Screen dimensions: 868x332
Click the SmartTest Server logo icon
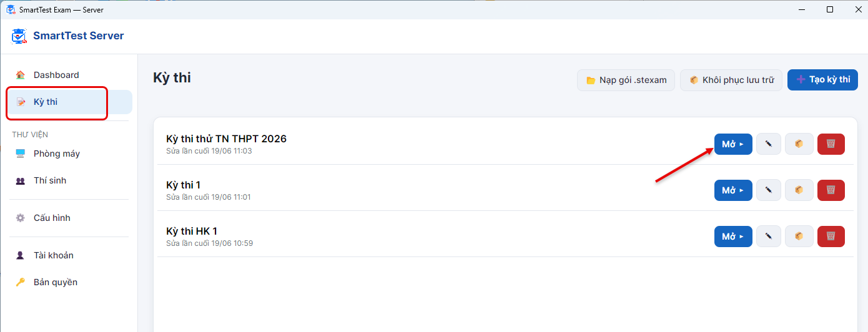[x=19, y=36]
